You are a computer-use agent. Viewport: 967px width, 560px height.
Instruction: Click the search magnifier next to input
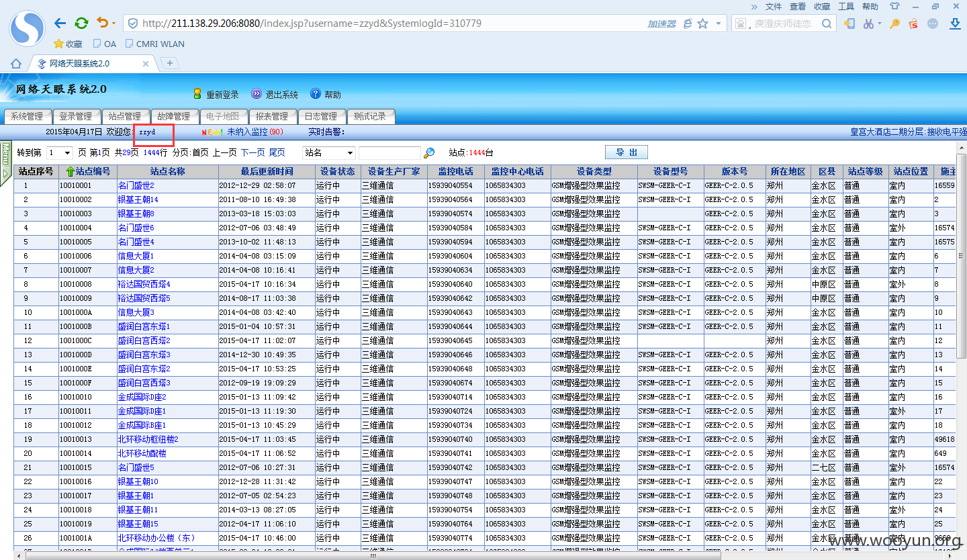point(429,153)
